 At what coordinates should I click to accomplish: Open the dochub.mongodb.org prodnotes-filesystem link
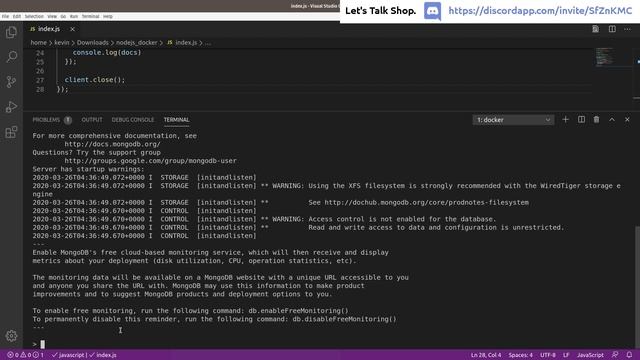(427, 202)
